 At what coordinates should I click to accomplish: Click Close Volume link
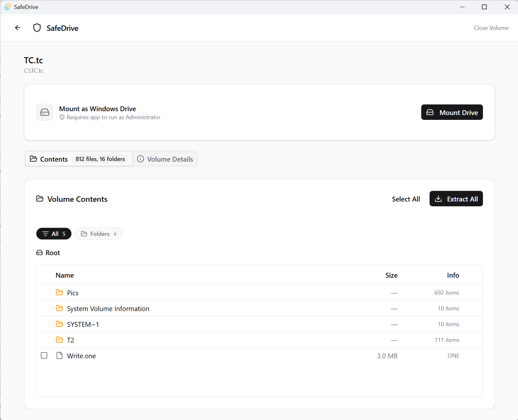[x=491, y=28]
